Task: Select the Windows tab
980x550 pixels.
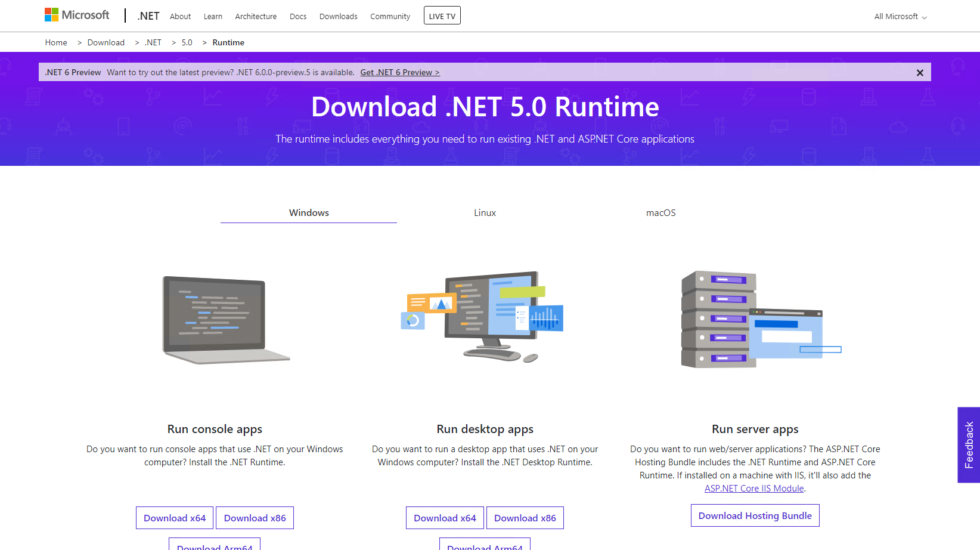Action: click(x=309, y=213)
